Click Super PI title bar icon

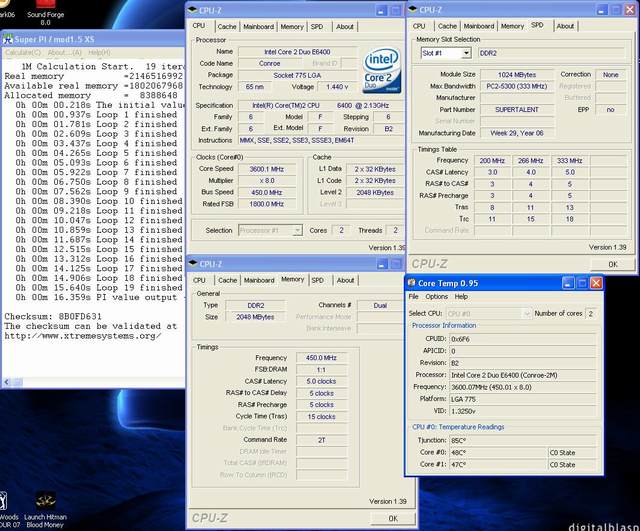click(x=7, y=40)
